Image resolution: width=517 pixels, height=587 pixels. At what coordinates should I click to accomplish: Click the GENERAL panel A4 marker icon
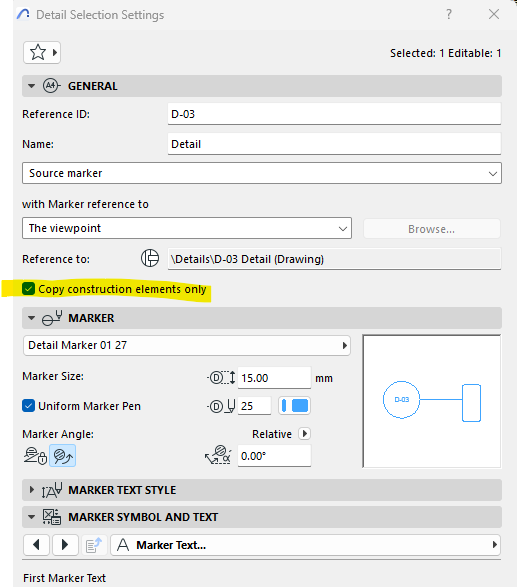(x=51, y=86)
